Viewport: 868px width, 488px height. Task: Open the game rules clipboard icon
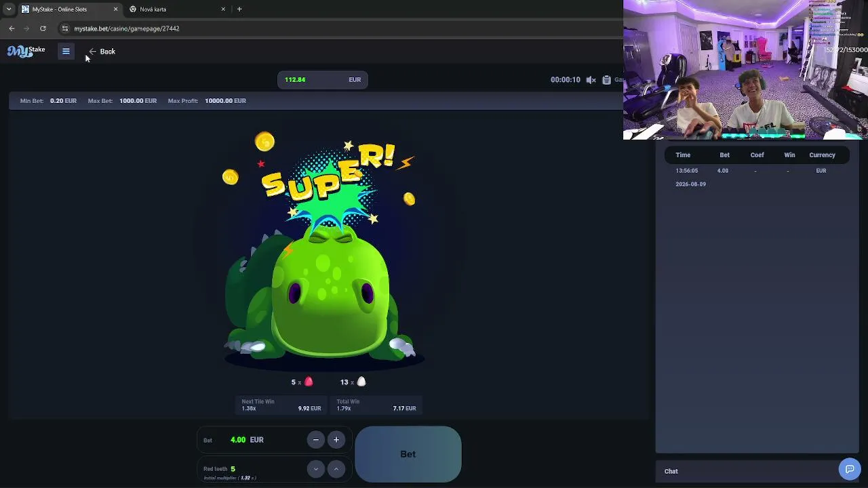tap(606, 80)
